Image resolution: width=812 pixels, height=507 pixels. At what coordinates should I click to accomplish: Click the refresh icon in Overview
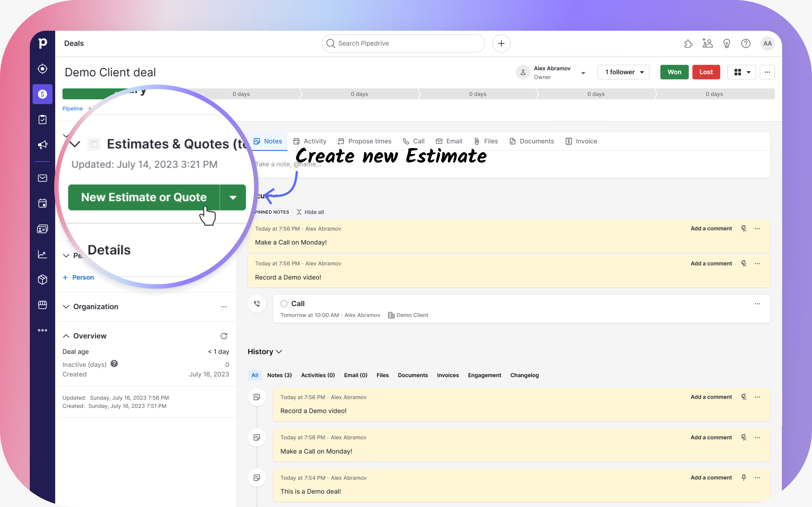click(224, 336)
